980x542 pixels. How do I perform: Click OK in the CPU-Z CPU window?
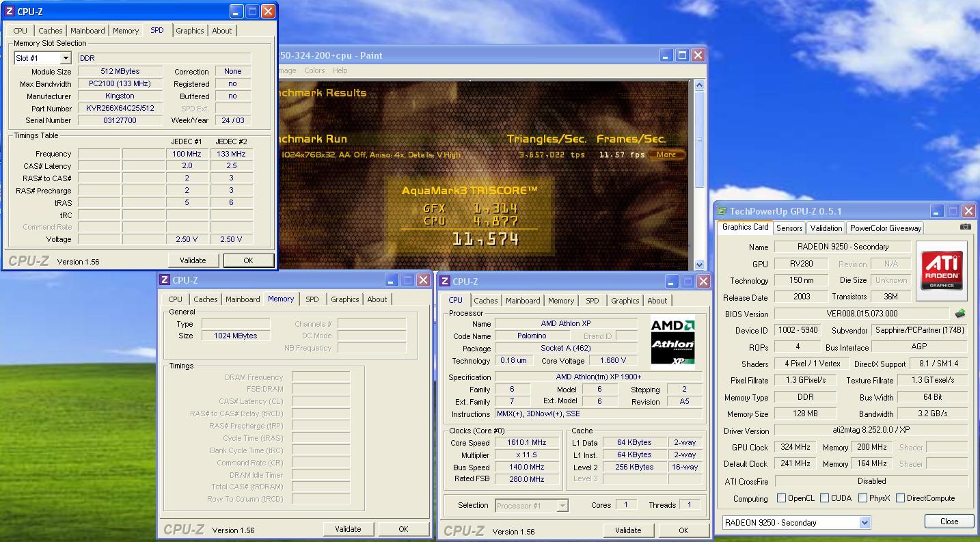tap(683, 530)
